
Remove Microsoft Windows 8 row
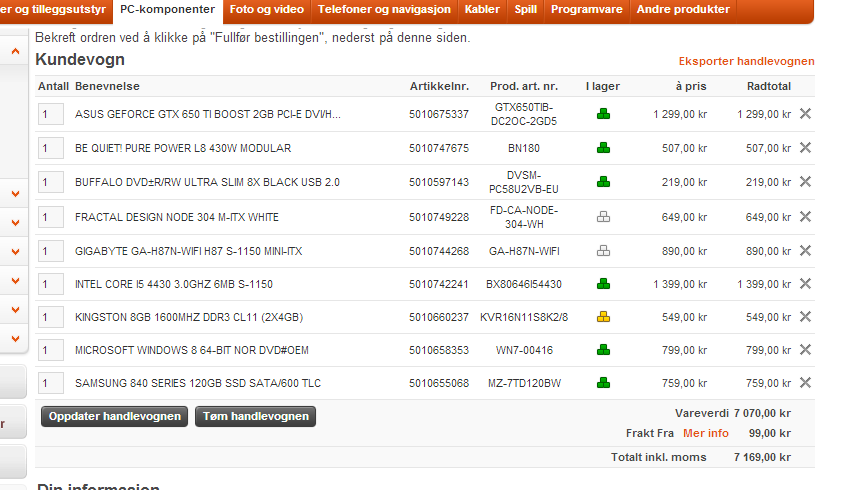[806, 350]
